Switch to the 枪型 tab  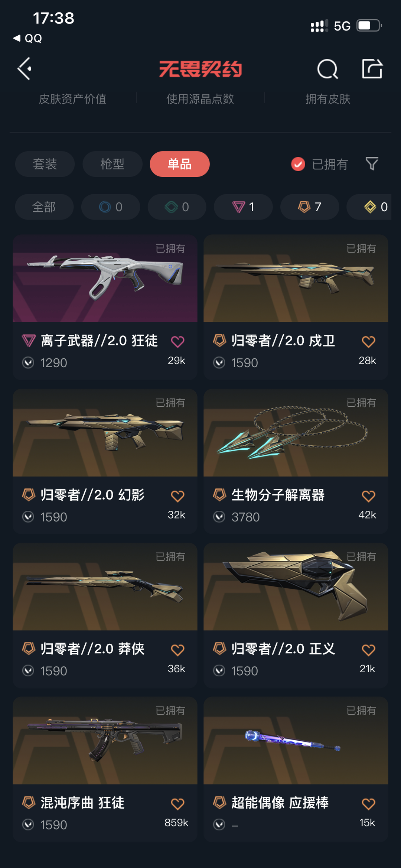pos(113,164)
